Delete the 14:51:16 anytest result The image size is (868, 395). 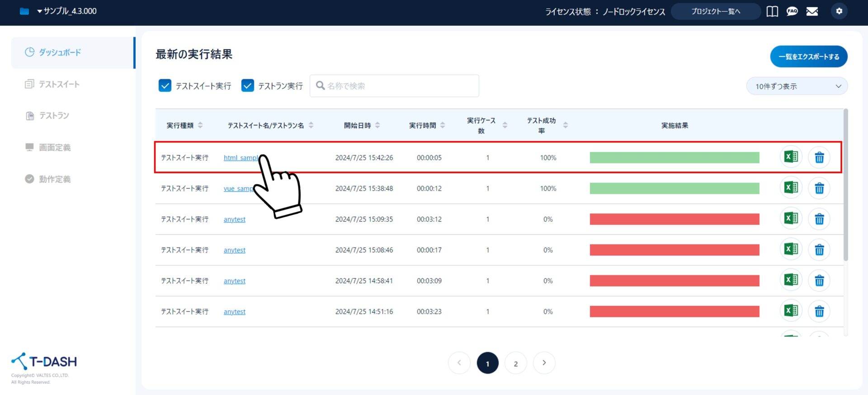click(819, 311)
